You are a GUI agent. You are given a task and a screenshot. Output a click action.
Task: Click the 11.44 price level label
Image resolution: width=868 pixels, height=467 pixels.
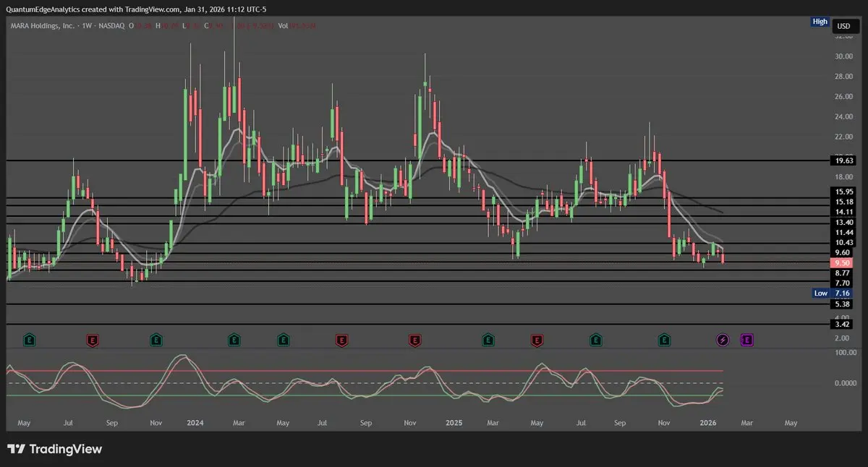pos(843,232)
